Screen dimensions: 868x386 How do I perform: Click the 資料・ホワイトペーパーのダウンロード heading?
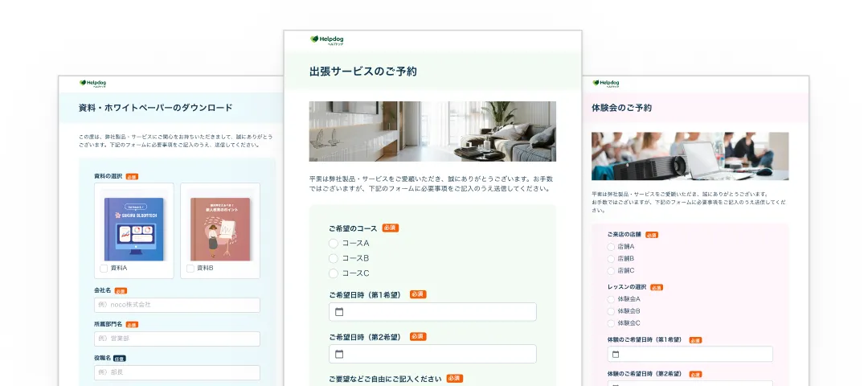(156, 108)
